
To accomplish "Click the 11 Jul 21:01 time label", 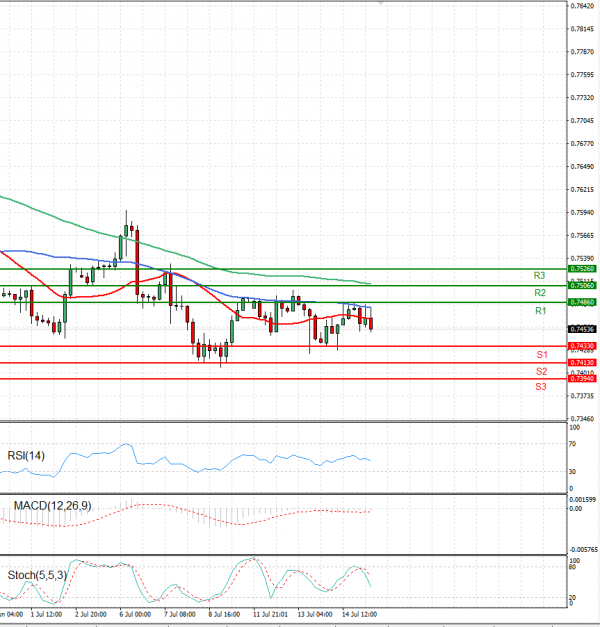I will click(270, 614).
